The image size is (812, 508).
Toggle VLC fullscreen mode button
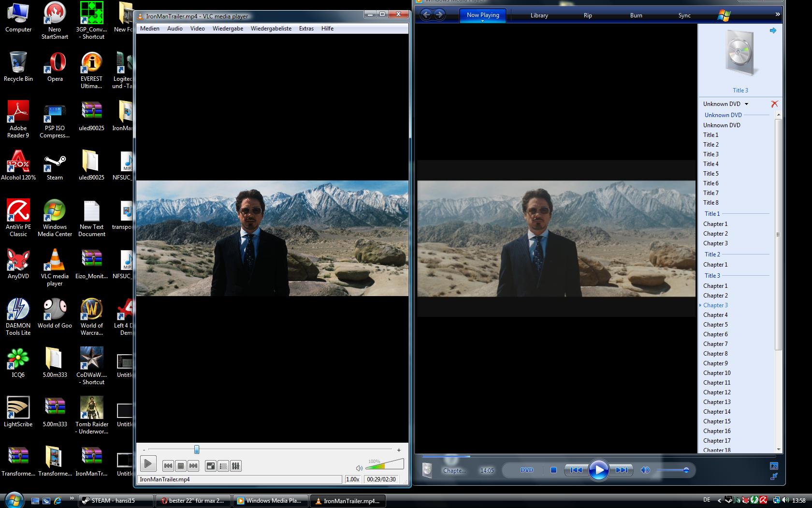coord(211,466)
